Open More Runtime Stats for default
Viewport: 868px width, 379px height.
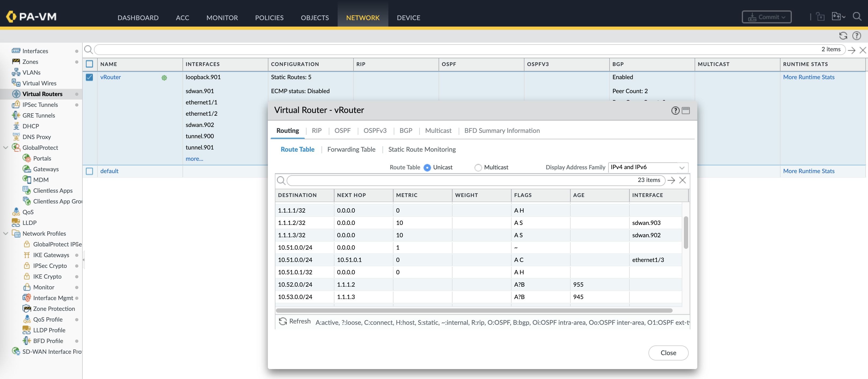808,171
